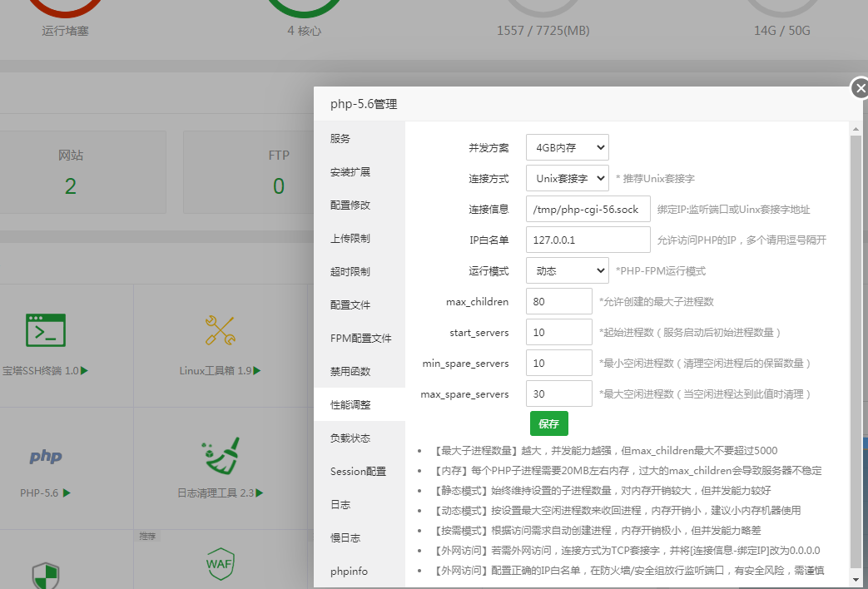The width and height of the screenshot is (868, 589).
Task: Click the 【最大子进程数量】 note line
Action: point(604,451)
